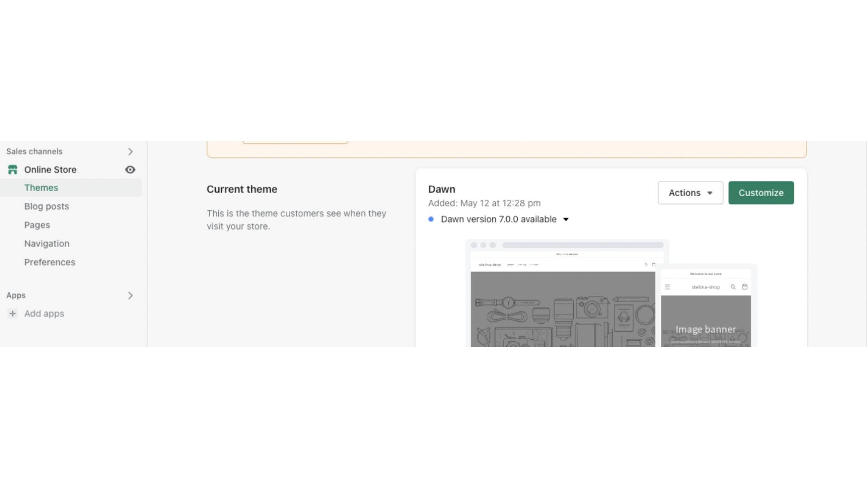Click the Current theme heading
This screenshot has height=488, width=868.
tap(242, 189)
